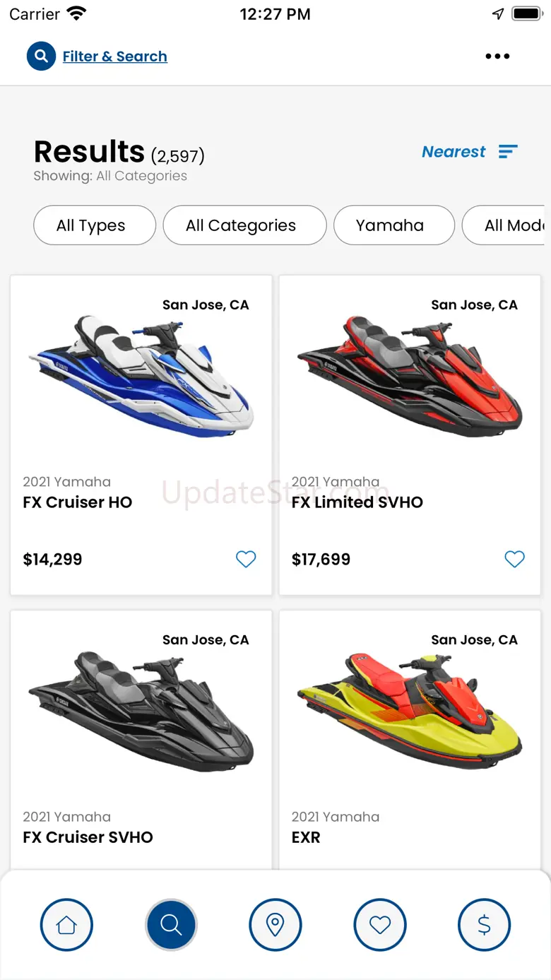Tap the magnifier icon beside Filter & Search

pyautogui.click(x=41, y=56)
